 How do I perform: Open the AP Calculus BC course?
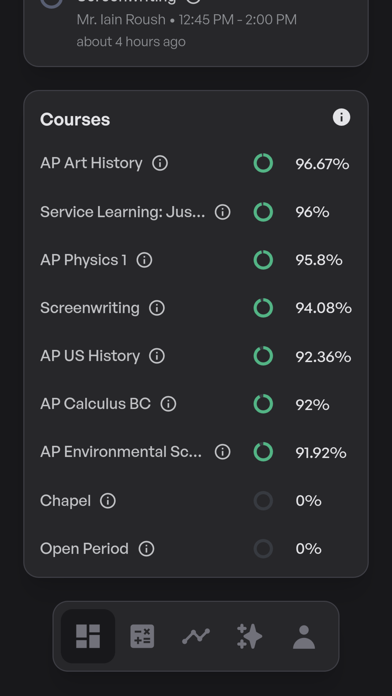(95, 403)
